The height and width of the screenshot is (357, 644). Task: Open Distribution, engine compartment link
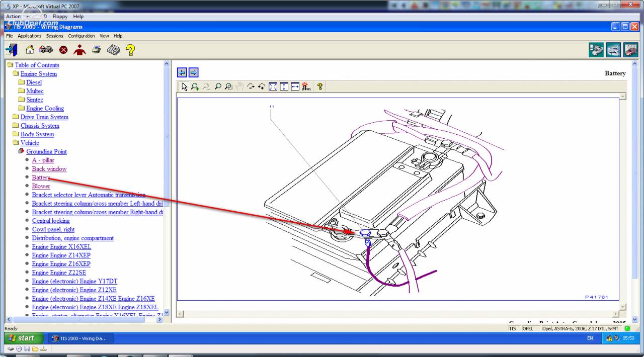[x=72, y=238]
